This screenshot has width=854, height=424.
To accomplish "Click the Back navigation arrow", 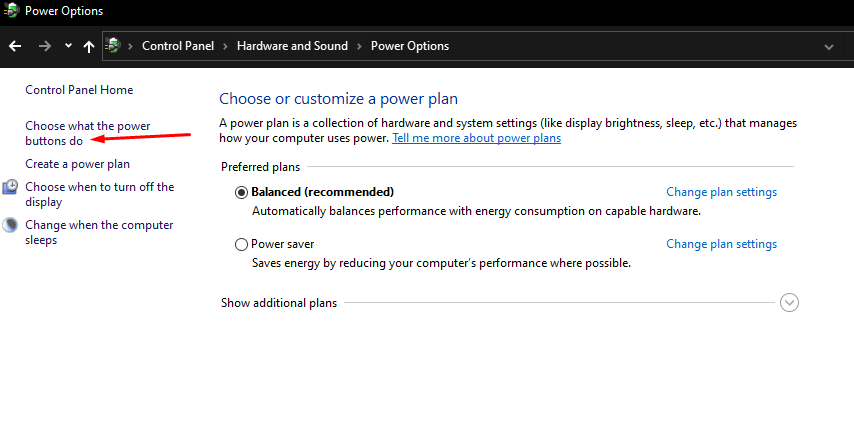I will pyautogui.click(x=15, y=46).
